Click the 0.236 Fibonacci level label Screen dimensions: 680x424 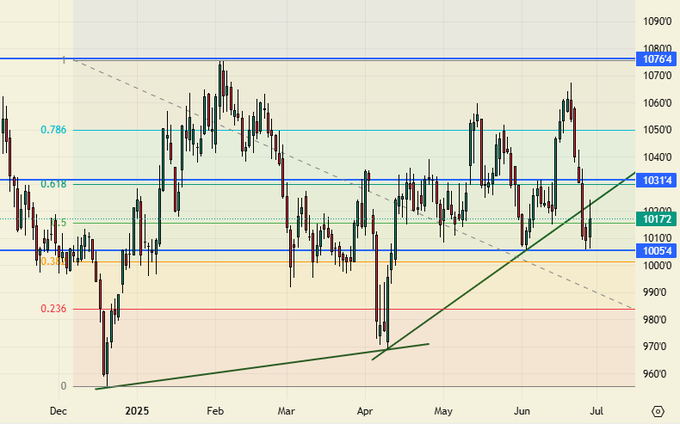(x=53, y=309)
